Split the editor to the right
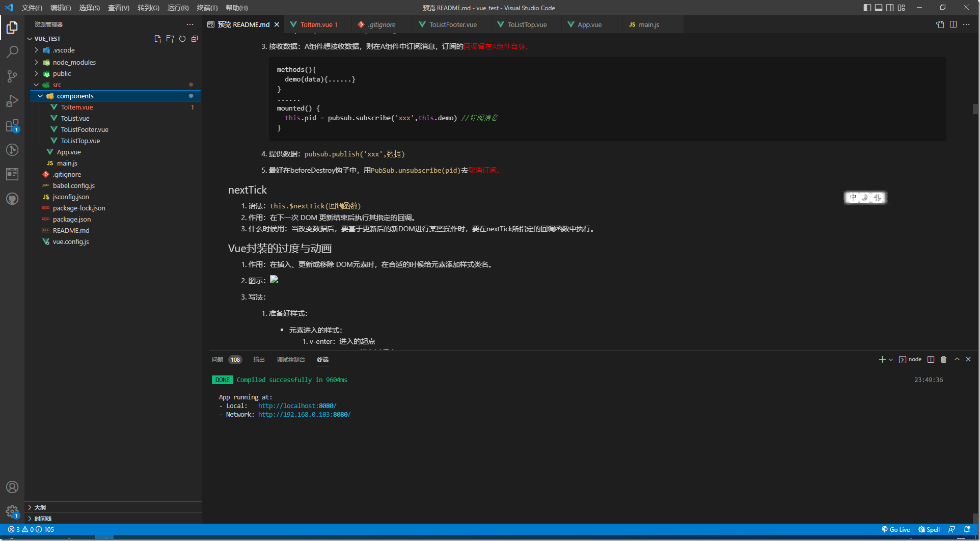This screenshot has width=980, height=541. click(x=953, y=24)
